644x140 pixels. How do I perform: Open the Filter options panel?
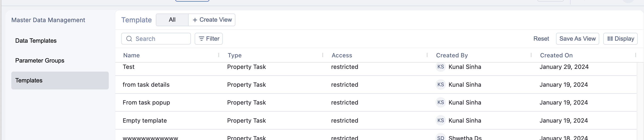click(x=208, y=39)
